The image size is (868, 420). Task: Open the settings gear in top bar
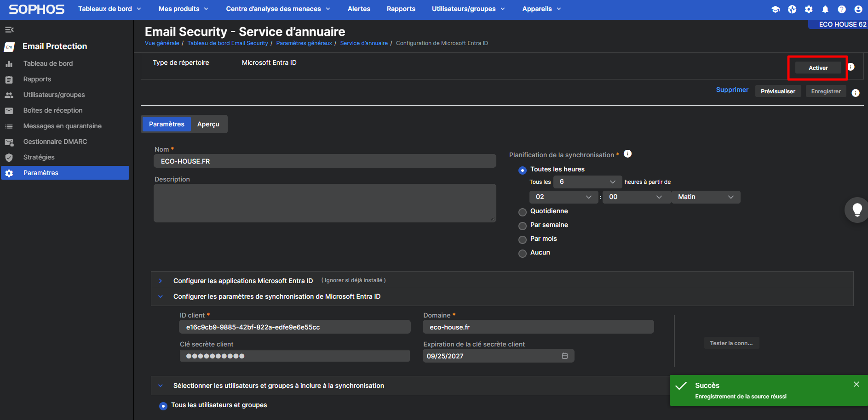[809, 9]
